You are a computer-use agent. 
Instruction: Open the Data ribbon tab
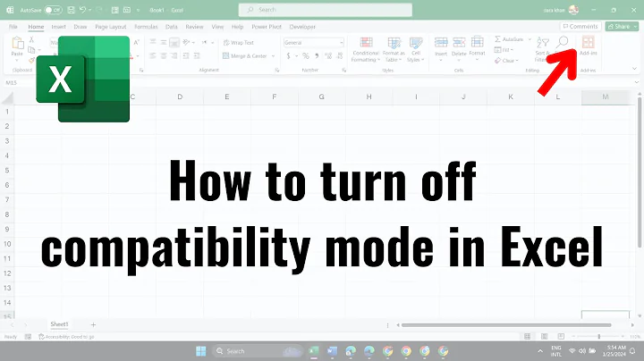click(x=171, y=27)
